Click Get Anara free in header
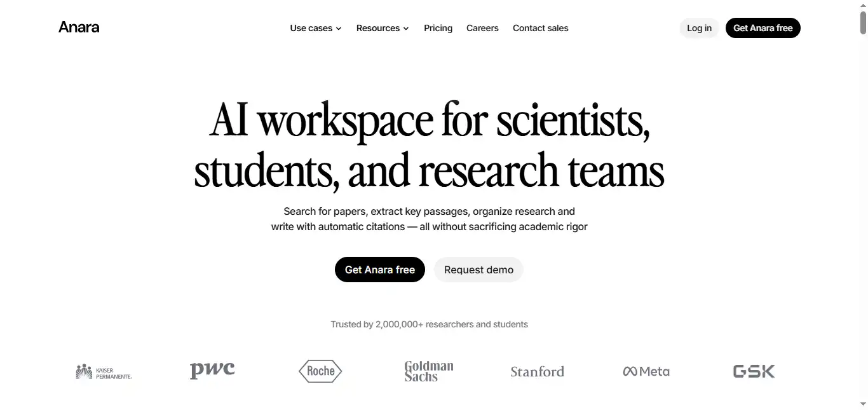The height and width of the screenshot is (410, 868). pyautogui.click(x=763, y=28)
